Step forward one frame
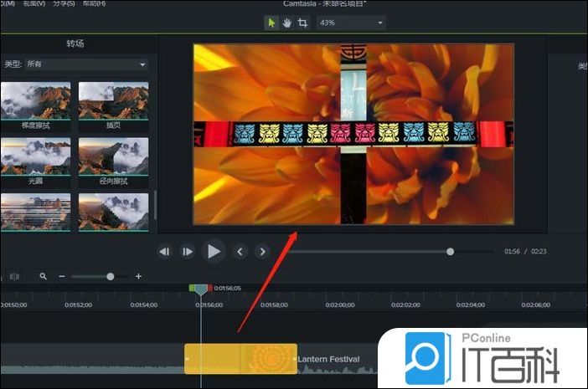Screen dimensions: 588x389 188,251
